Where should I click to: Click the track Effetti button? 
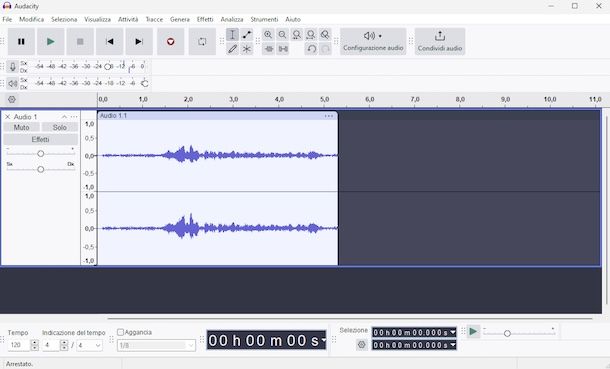pos(40,139)
